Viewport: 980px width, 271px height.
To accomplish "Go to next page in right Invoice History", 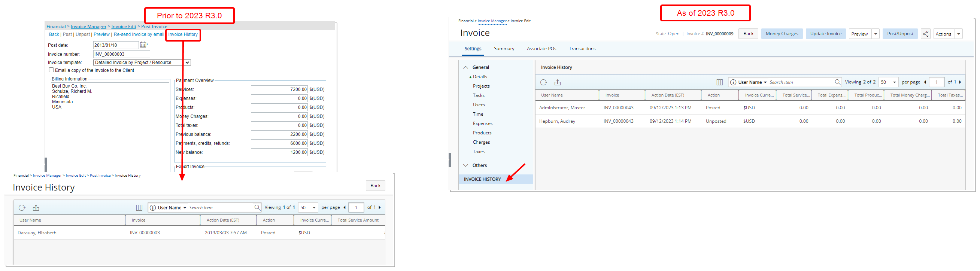I will point(960,82).
